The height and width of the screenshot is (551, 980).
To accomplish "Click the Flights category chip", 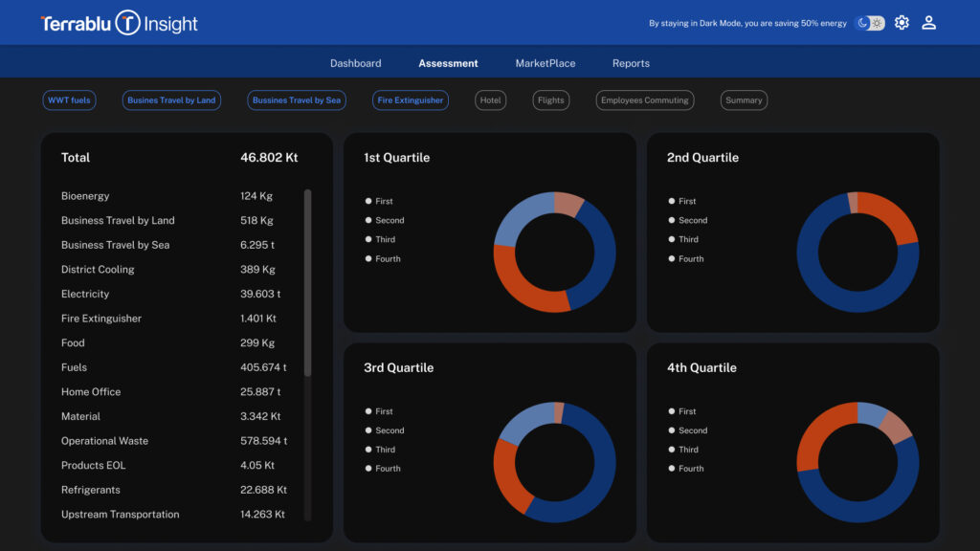I will [551, 100].
